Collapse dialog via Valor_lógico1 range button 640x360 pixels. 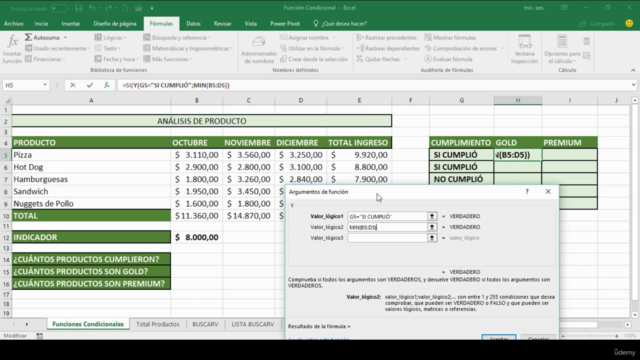(431, 216)
